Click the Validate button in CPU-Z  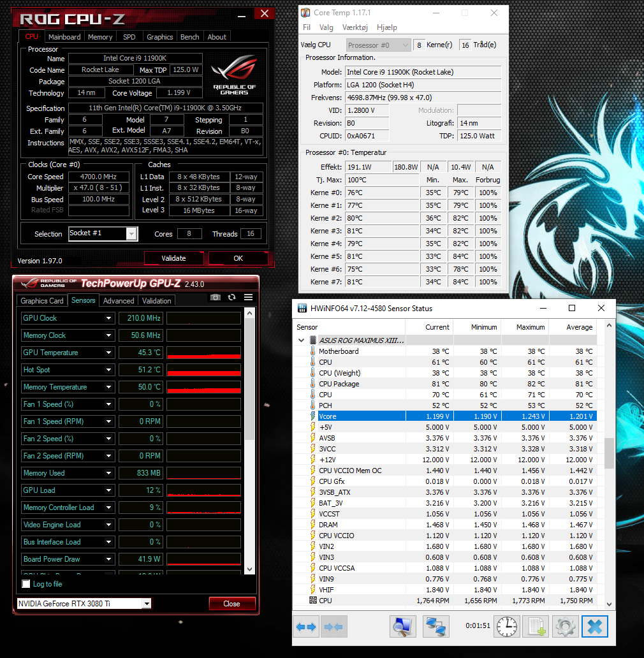click(x=173, y=258)
